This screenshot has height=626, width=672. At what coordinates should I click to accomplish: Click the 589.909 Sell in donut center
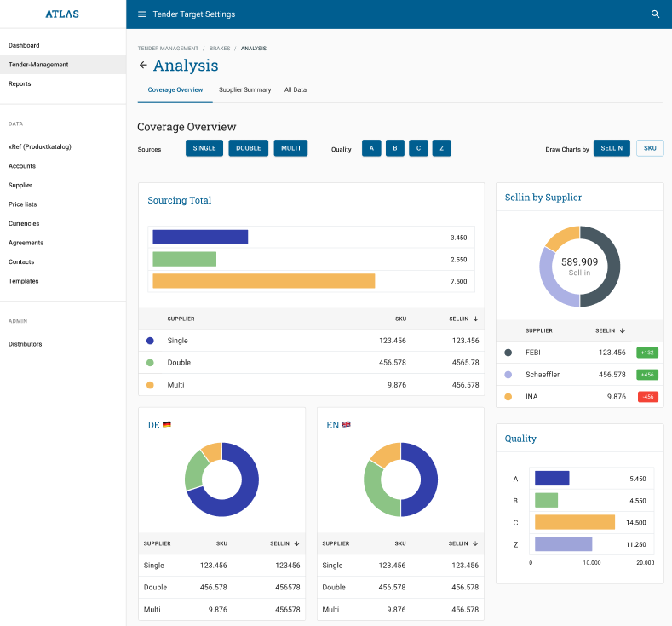(x=579, y=266)
